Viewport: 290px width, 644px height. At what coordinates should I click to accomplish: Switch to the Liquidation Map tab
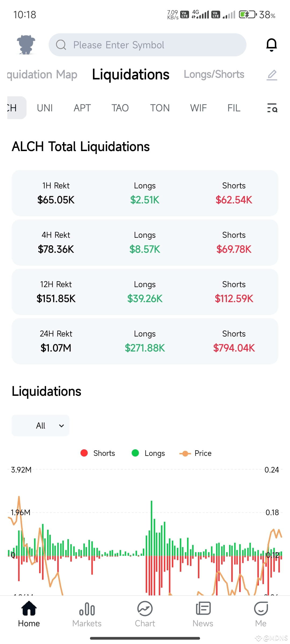coord(42,75)
